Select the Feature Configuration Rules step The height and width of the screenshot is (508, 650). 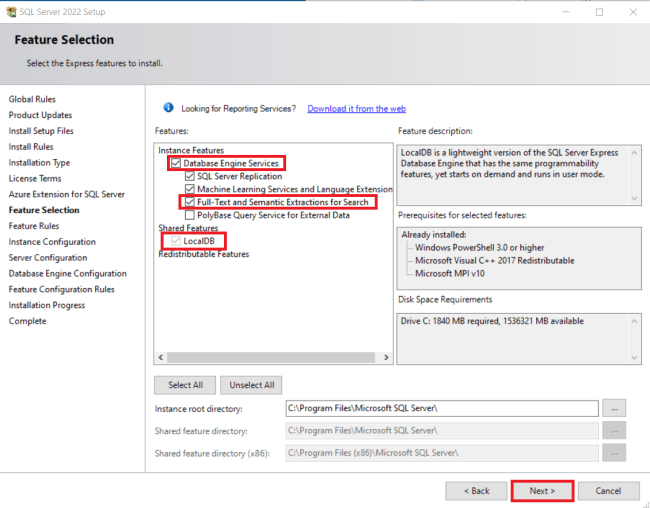point(62,289)
